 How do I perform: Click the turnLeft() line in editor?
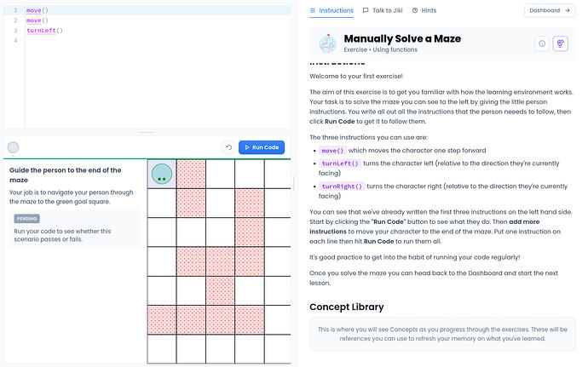(44, 31)
